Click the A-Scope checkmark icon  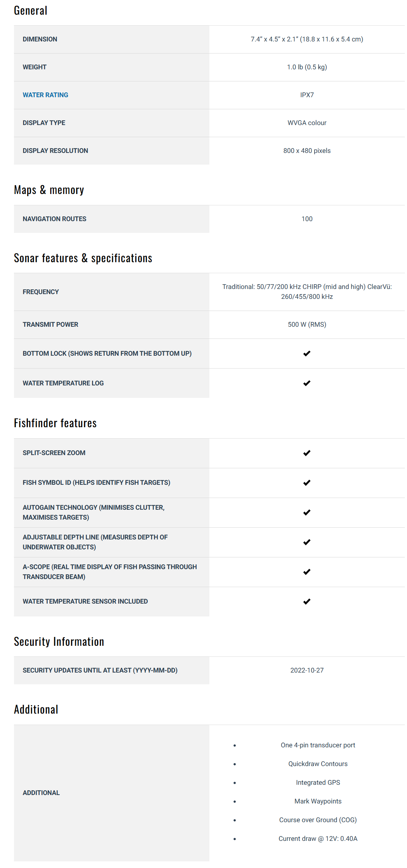(x=307, y=572)
